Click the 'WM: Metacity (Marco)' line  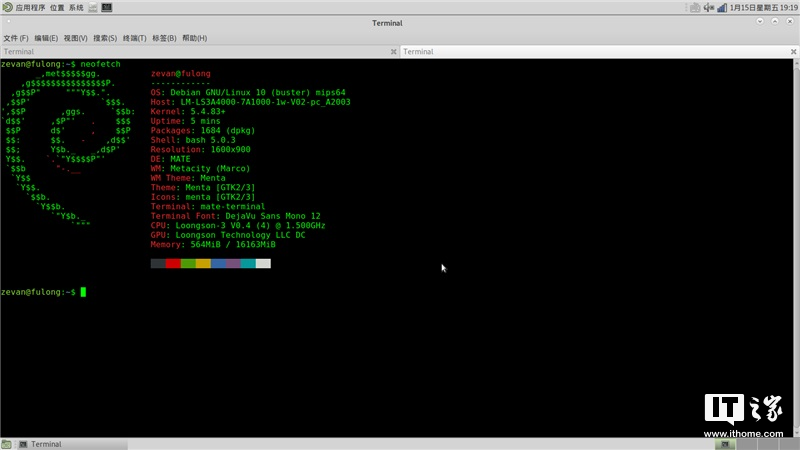[200, 168]
